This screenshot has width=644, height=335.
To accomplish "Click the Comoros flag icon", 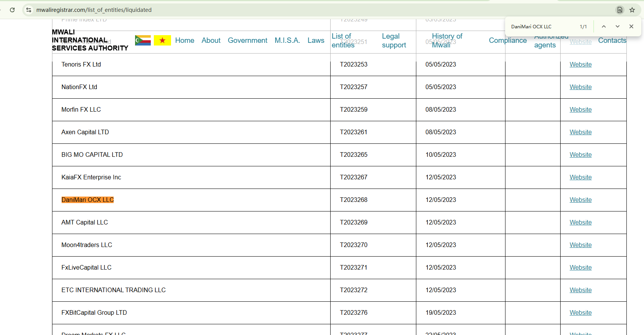I will [x=143, y=40].
